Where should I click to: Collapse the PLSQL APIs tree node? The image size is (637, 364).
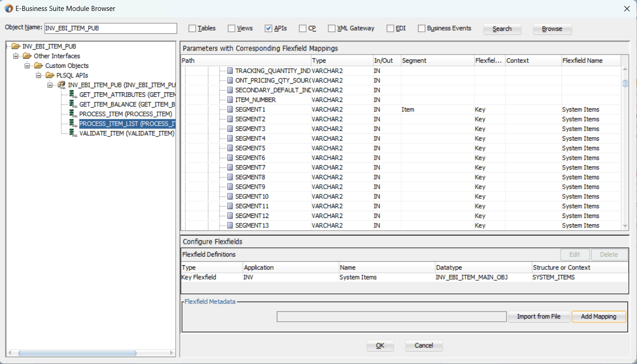(x=39, y=75)
